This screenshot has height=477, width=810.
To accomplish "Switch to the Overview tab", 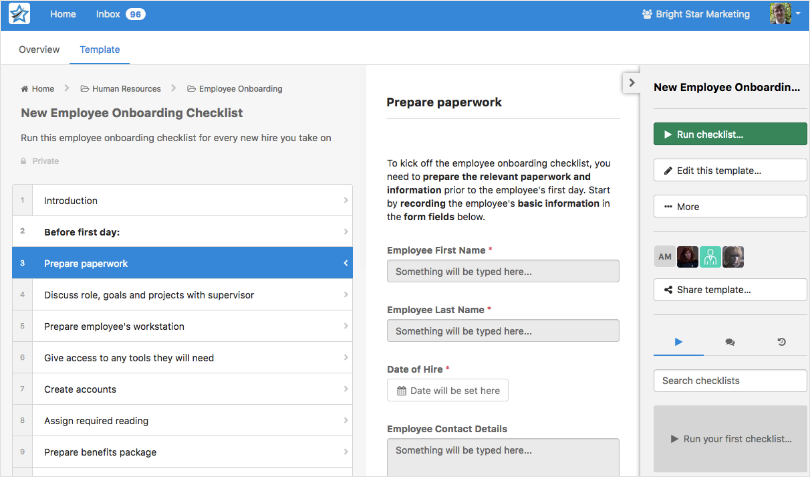I will tap(39, 50).
